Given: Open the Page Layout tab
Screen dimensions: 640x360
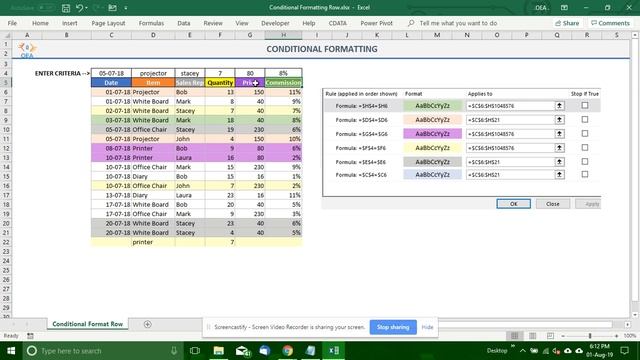Looking at the screenshot, I should (108, 23).
